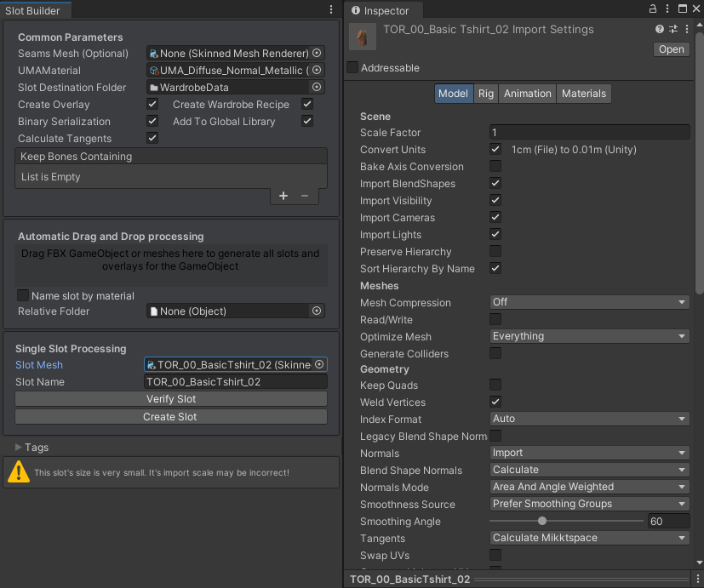This screenshot has height=588, width=704.
Task: Open Mesh Compression dropdown
Action: (x=590, y=302)
